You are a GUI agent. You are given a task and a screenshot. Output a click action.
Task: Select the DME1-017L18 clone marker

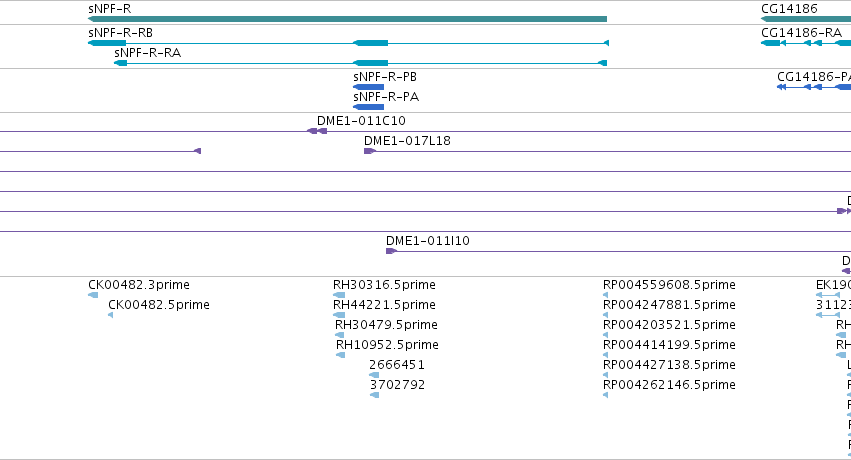pos(370,151)
